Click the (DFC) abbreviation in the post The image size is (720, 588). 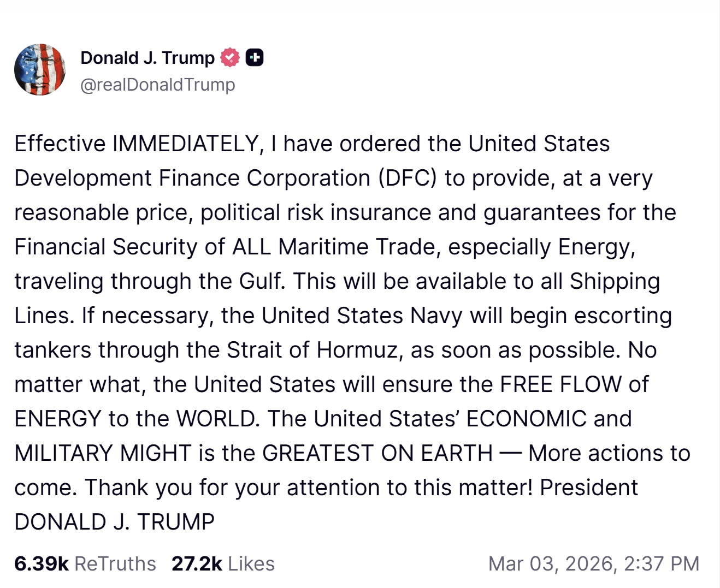pos(408,178)
